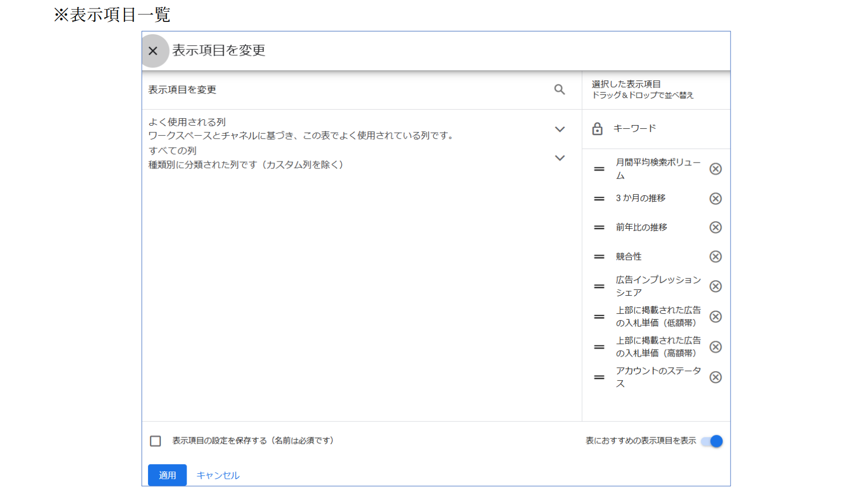Screen dimensions: 868x501
Task: Click drag handle beside 前年比の推移
Action: [x=599, y=227]
